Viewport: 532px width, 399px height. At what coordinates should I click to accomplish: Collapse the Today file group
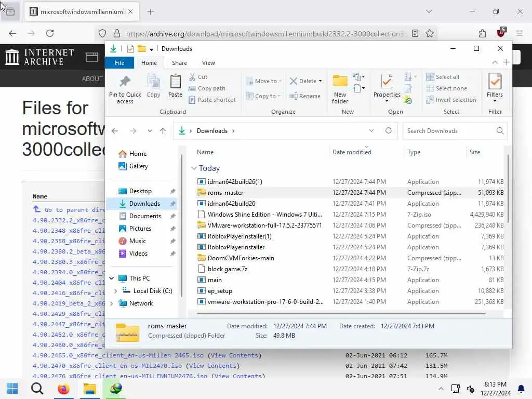point(194,168)
